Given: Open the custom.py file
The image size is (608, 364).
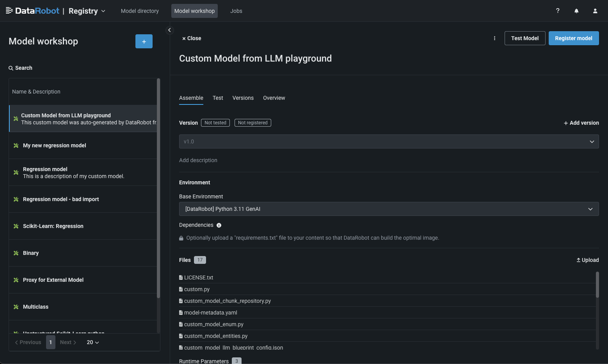Looking at the screenshot, I should tap(197, 289).
